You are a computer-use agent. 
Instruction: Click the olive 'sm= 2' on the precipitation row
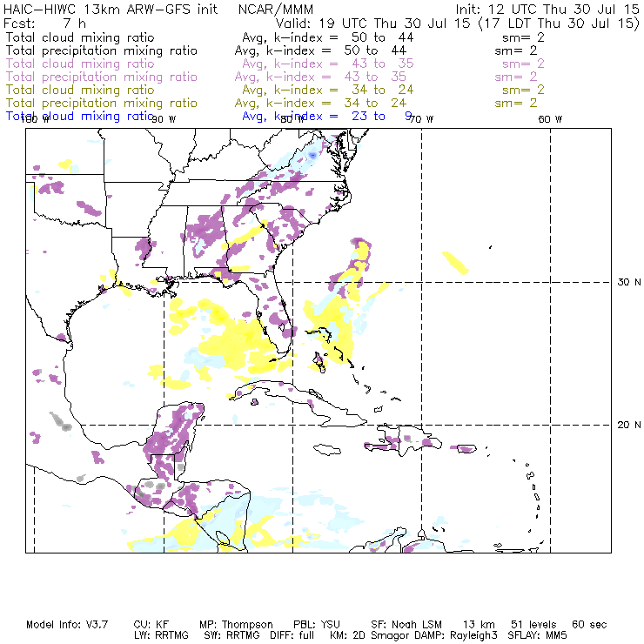pos(516,103)
